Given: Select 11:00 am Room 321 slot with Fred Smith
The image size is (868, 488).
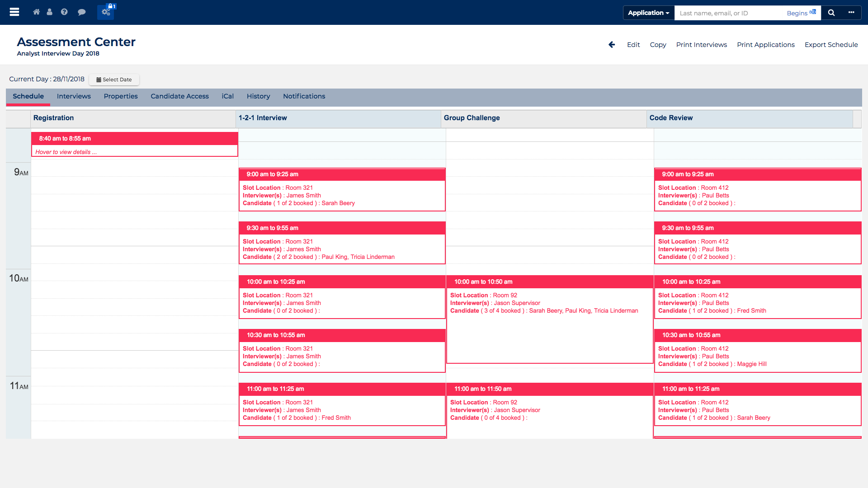Looking at the screenshot, I should click(x=342, y=404).
